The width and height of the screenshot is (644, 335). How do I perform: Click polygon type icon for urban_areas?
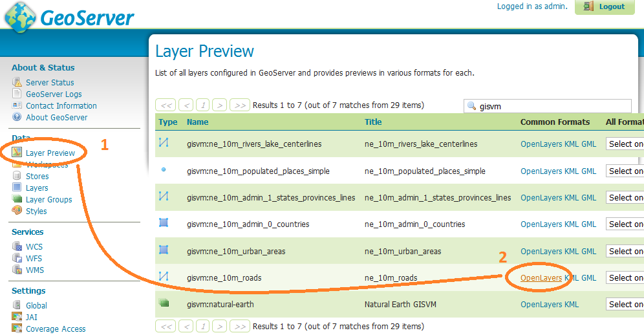(164, 250)
